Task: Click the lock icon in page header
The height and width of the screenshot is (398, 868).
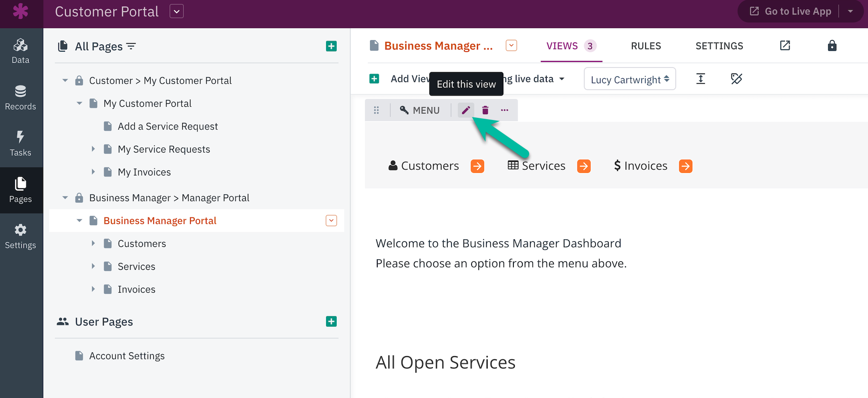Action: (832, 46)
